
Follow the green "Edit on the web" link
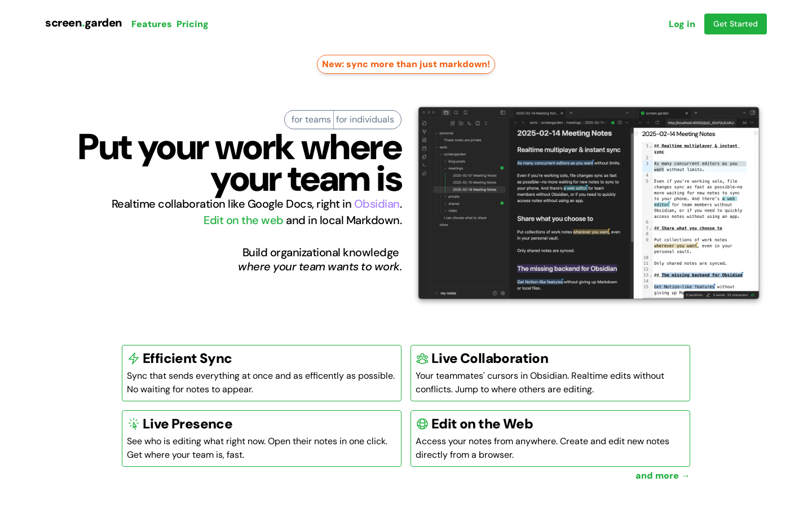click(243, 220)
